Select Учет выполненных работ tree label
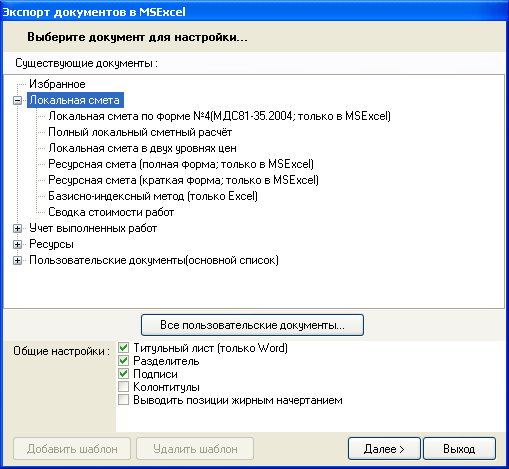The width and height of the screenshot is (509, 469). 93,228
